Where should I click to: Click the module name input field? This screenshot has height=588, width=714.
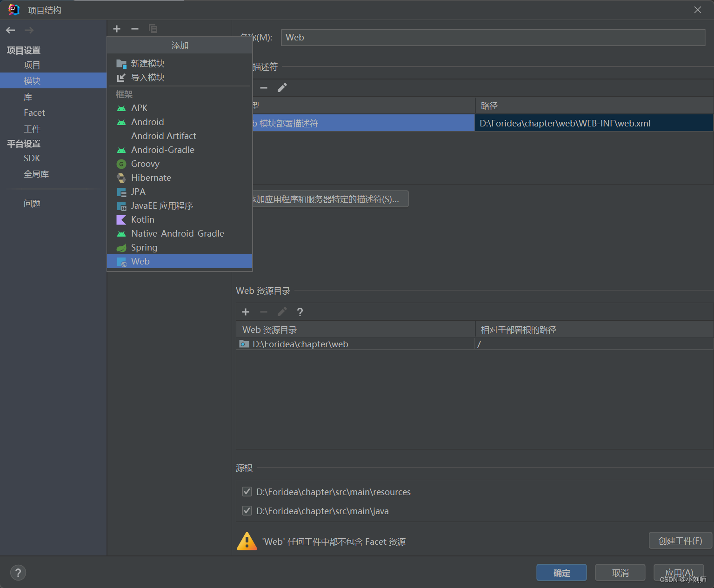(x=493, y=37)
